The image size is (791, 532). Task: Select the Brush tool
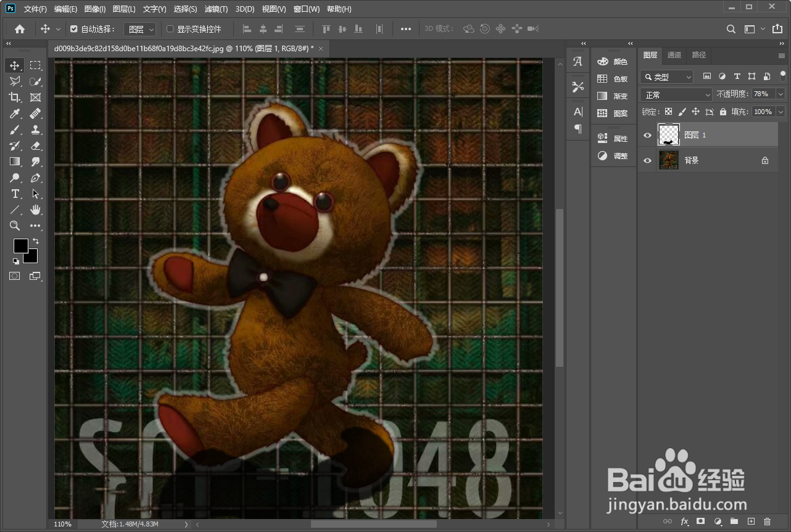pyautogui.click(x=15, y=129)
